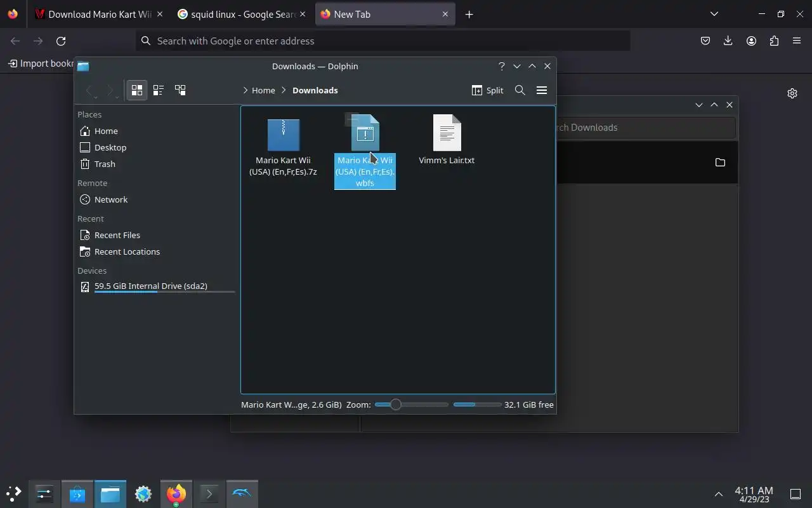Expand the system tray hidden icons arrow
Screen dimensions: 812x508
pos(719,493)
